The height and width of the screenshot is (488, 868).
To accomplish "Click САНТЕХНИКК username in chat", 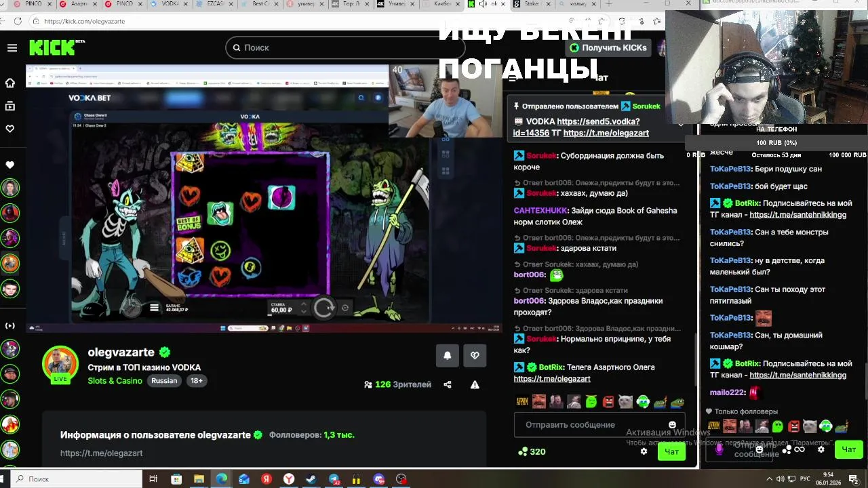I will pyautogui.click(x=539, y=211).
